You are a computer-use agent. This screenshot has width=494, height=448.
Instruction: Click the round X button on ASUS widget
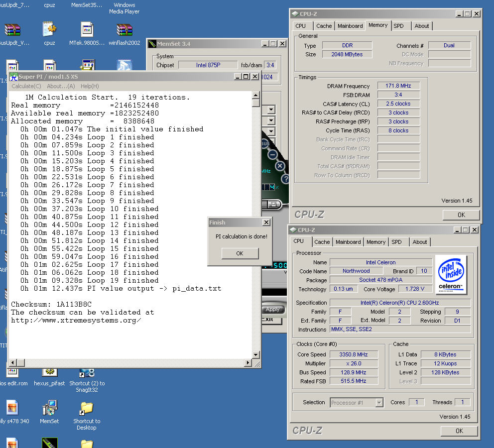point(280,166)
